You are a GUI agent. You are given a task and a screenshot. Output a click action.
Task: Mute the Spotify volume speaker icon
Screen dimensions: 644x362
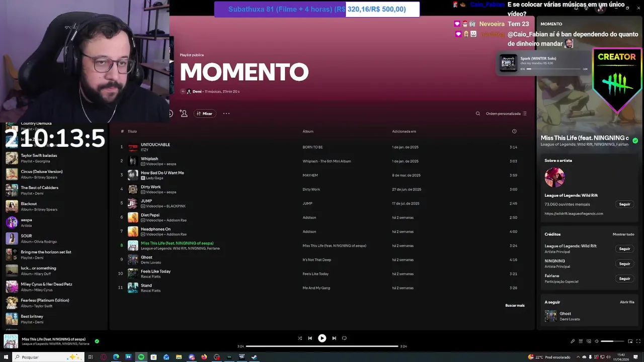(x=597, y=341)
